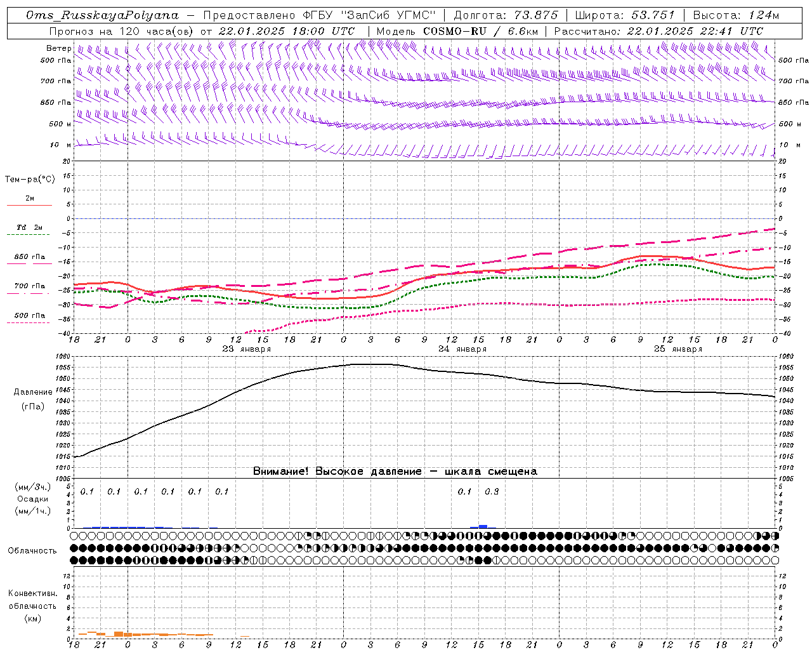Click the warning 'Внимание! Высокое давление – шкала смещена'
The image size is (812, 650).
pos(395,471)
